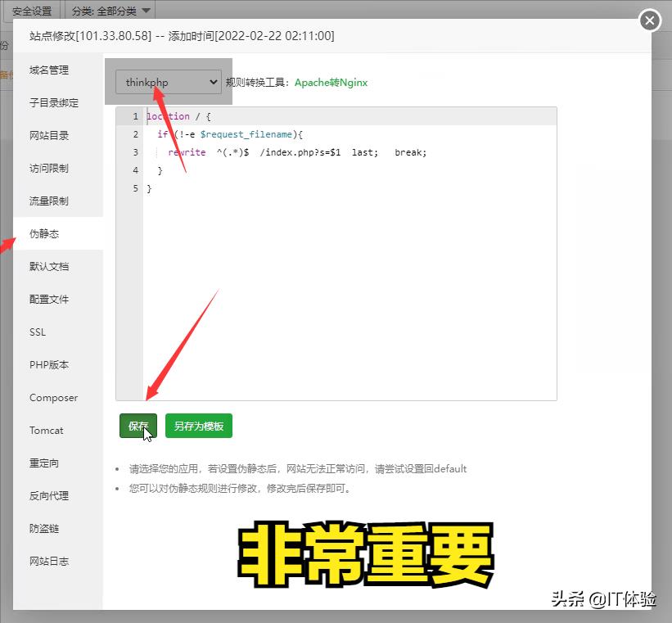Click the 另存为模板 save as template button

click(196, 426)
